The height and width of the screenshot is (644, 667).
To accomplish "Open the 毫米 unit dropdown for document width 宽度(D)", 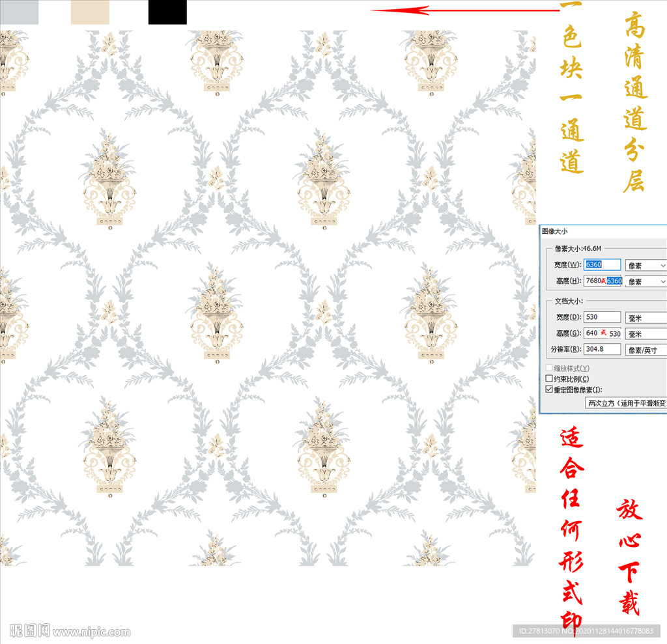I will click(x=646, y=318).
